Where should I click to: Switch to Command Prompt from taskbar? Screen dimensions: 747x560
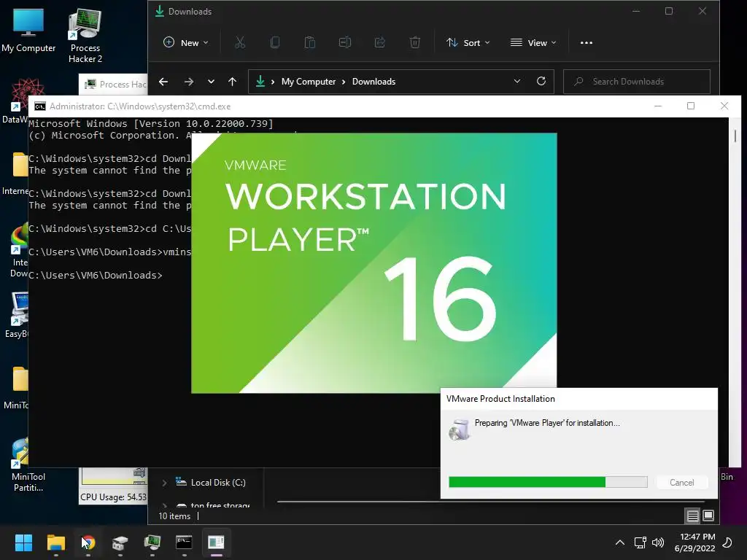[184, 542]
